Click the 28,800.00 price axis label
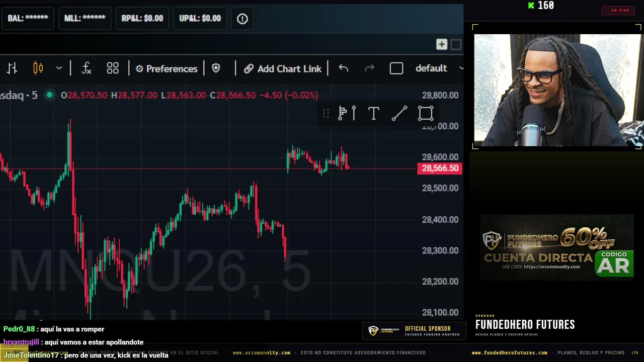This screenshot has height=362, width=644. pyautogui.click(x=440, y=95)
